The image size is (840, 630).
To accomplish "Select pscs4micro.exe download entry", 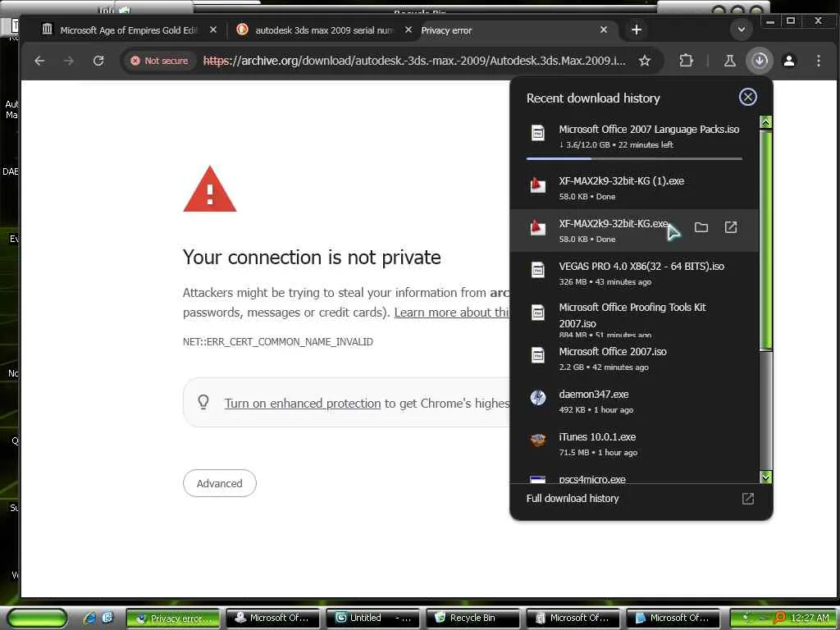I will click(634, 477).
